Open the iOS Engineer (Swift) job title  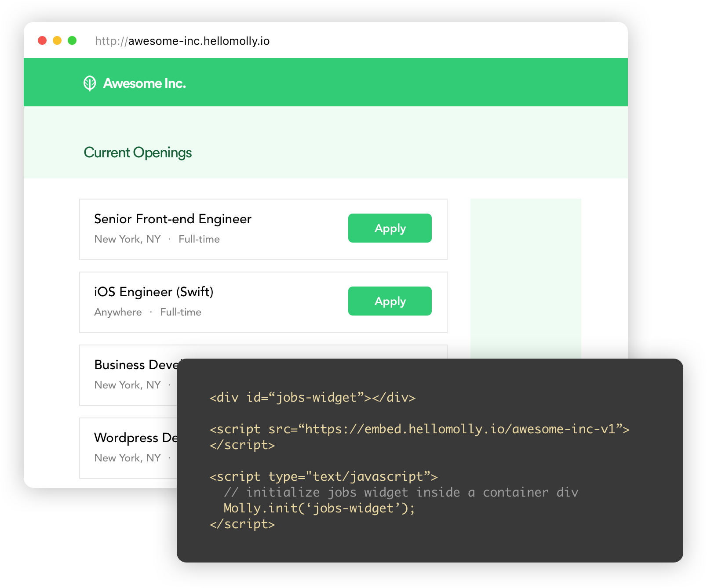[x=154, y=292]
